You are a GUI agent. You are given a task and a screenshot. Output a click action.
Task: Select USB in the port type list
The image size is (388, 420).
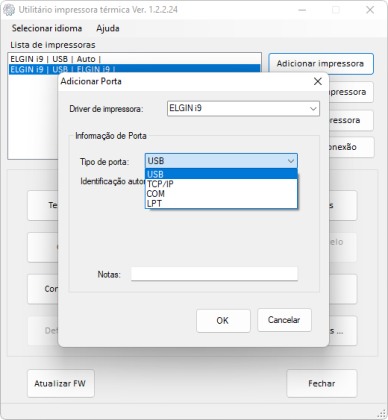coord(221,174)
